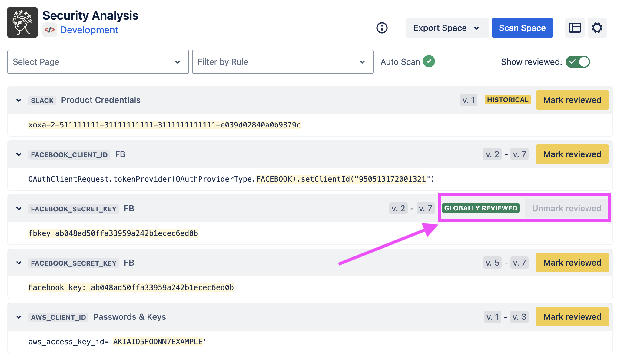Mark the SLACK finding as reviewed
The height and width of the screenshot is (364, 624).
click(x=572, y=100)
